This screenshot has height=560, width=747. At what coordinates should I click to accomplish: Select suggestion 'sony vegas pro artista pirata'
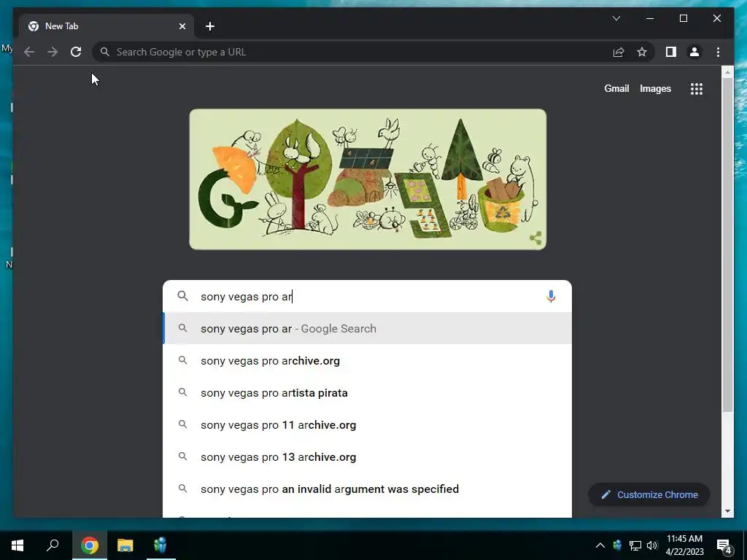[368, 393]
